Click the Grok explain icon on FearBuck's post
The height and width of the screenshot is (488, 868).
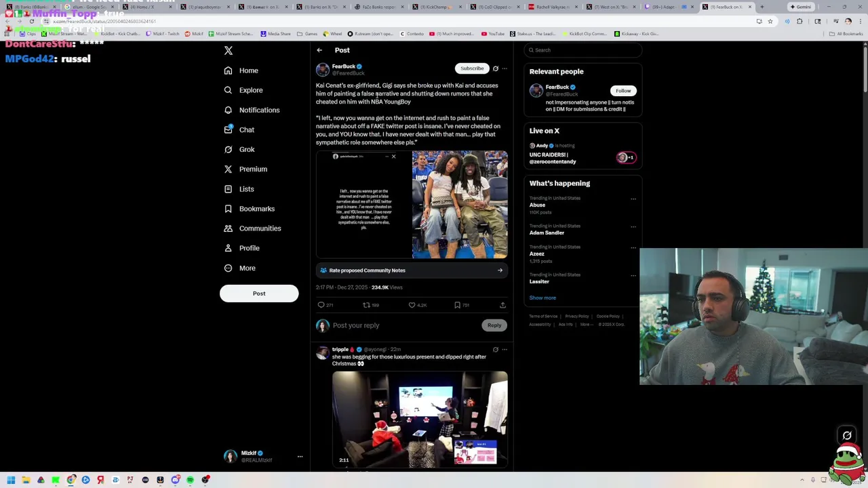tap(496, 68)
